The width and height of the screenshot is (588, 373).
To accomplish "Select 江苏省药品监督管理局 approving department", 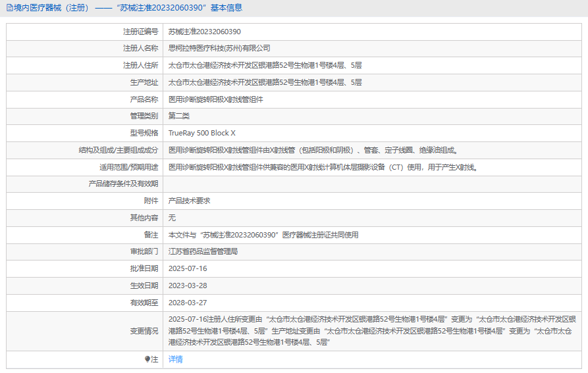I will click(x=203, y=252).
